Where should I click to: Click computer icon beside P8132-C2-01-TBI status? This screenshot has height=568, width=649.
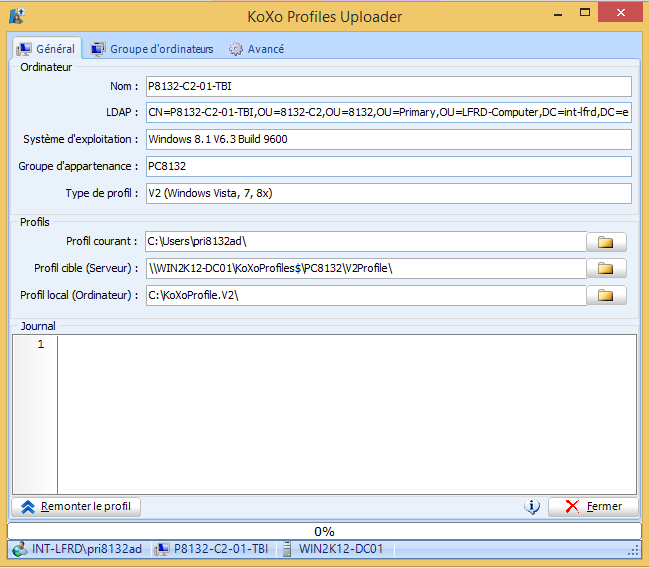click(161, 549)
